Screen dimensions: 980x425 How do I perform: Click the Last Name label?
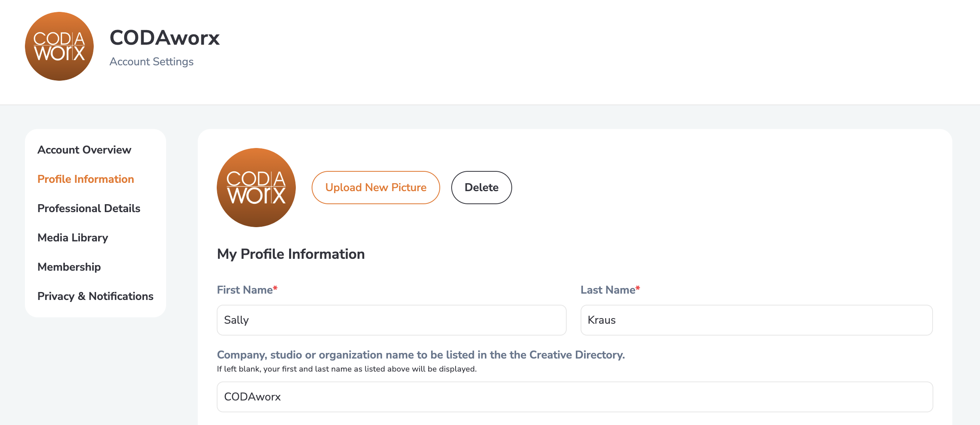(610, 290)
